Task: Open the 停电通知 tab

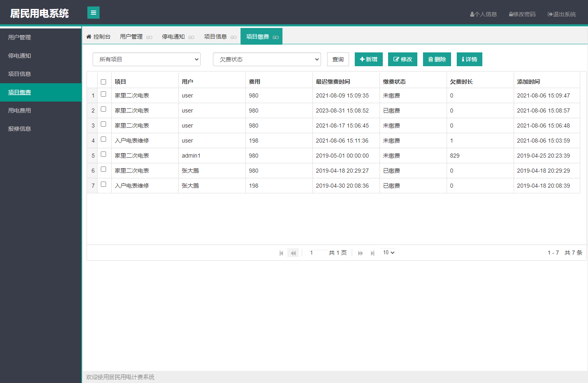Action: [x=174, y=36]
